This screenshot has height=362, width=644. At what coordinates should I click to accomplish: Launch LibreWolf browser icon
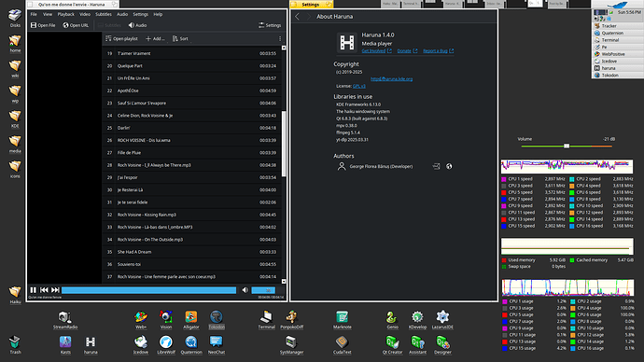click(x=166, y=345)
